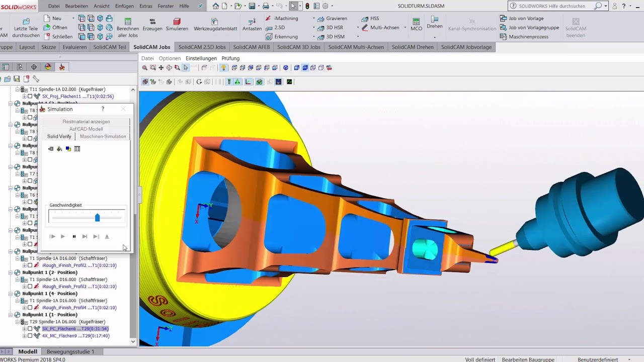Click the pan arrows tool in simulation toolbar

click(161, 68)
